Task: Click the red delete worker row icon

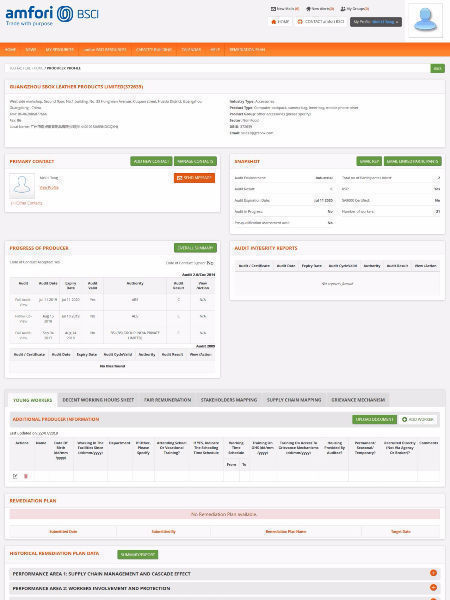Action: (x=26, y=476)
